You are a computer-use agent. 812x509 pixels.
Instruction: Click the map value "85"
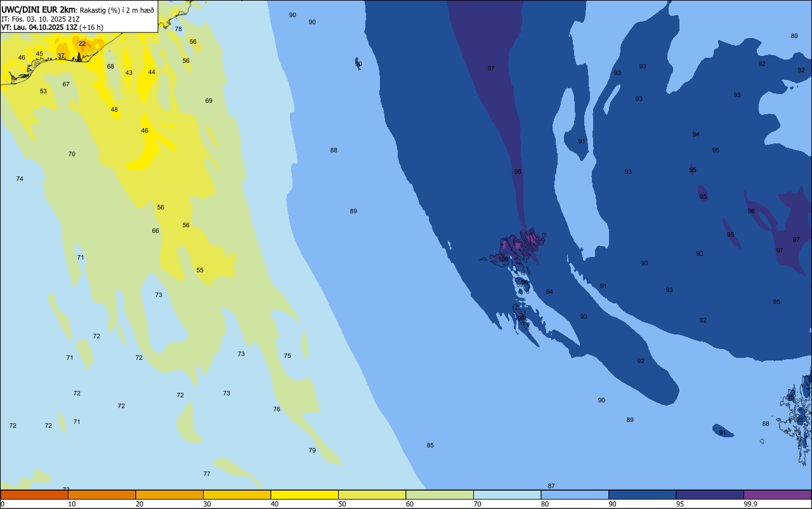pyautogui.click(x=430, y=446)
